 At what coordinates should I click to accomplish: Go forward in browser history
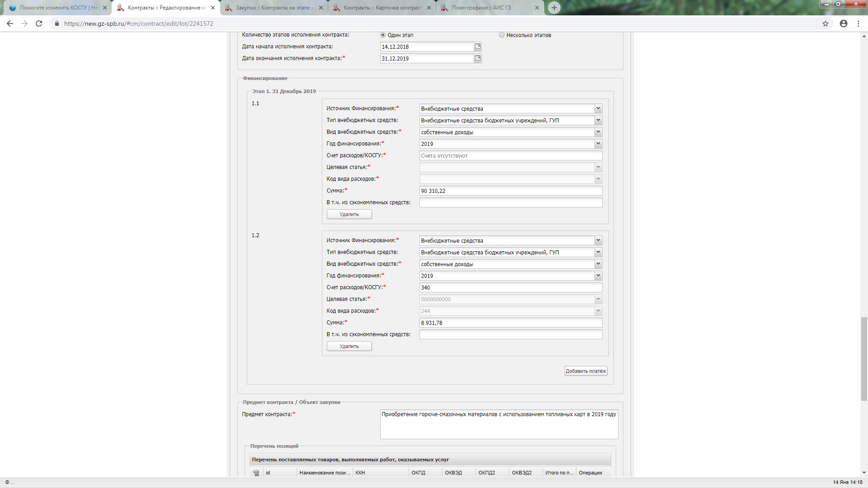click(24, 23)
